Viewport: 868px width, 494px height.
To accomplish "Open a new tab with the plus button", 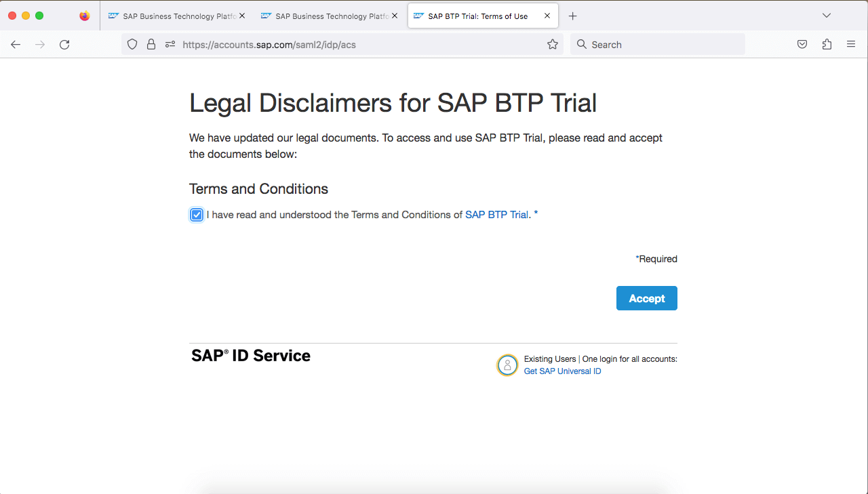I will pyautogui.click(x=572, y=16).
